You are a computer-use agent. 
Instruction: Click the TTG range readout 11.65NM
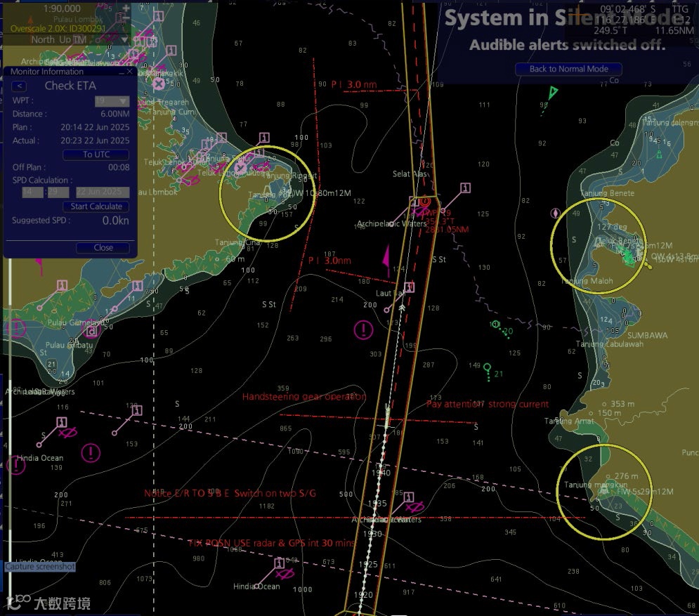point(674,30)
